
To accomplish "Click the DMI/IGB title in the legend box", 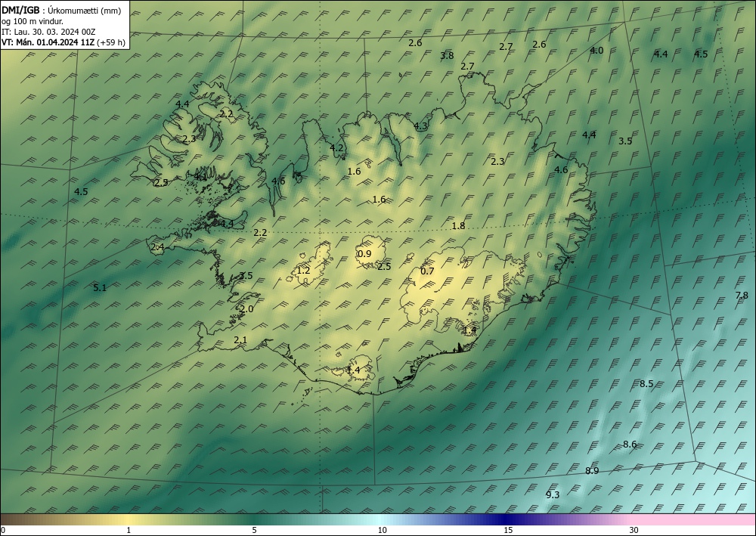I will (x=20, y=10).
